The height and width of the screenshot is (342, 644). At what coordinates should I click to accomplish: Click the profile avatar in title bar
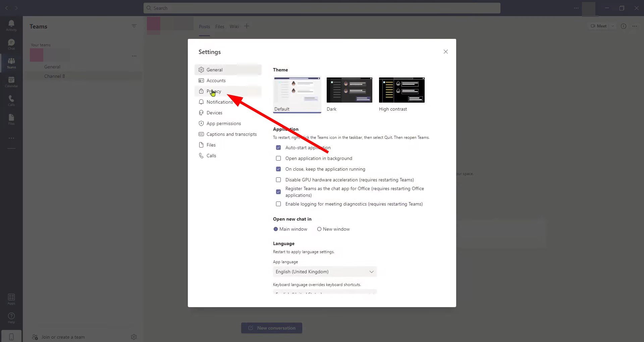pos(589,8)
